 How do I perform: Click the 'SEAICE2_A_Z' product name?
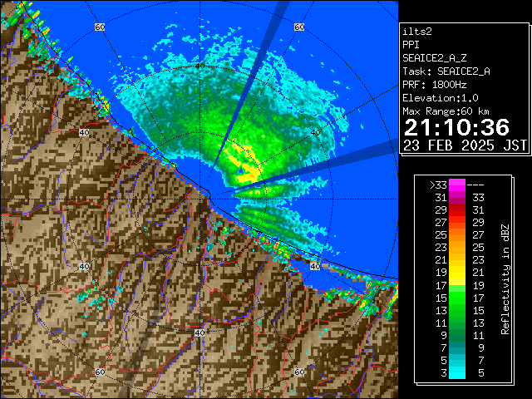point(435,58)
